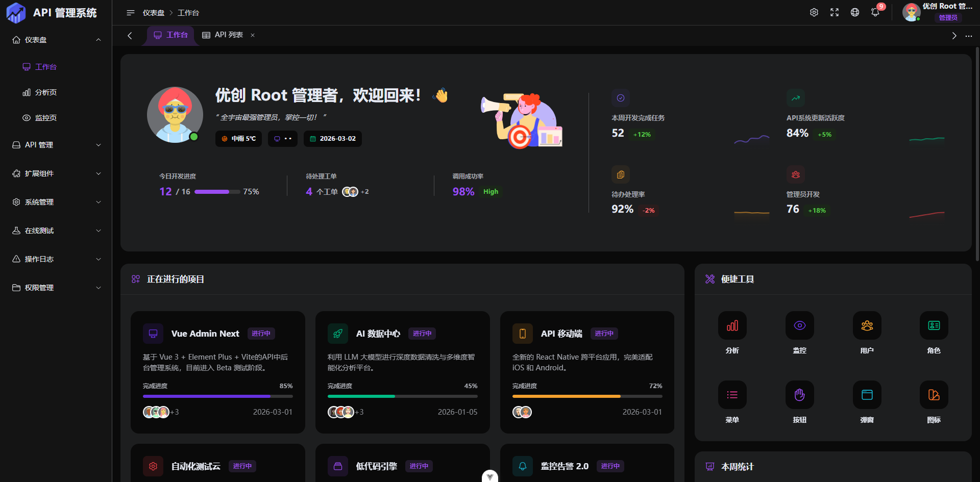Click the 2026-03-02 date tag
The width and height of the screenshot is (980, 482).
tap(333, 139)
